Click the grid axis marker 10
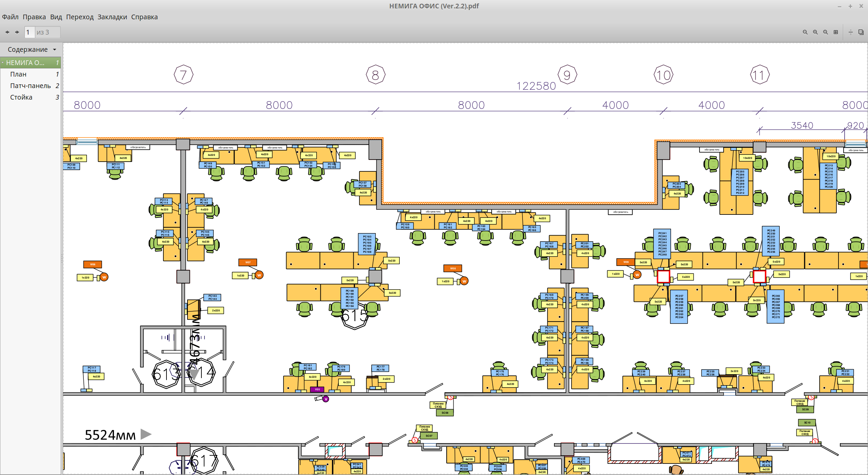 [664, 75]
